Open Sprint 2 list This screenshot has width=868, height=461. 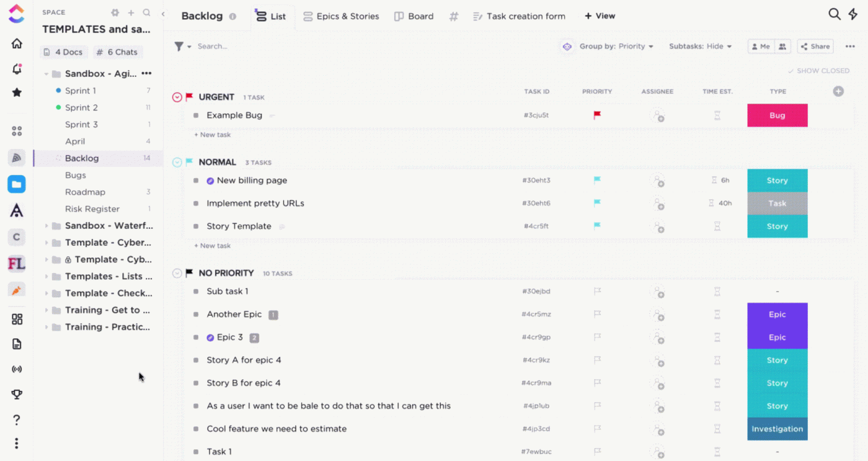[81, 107]
